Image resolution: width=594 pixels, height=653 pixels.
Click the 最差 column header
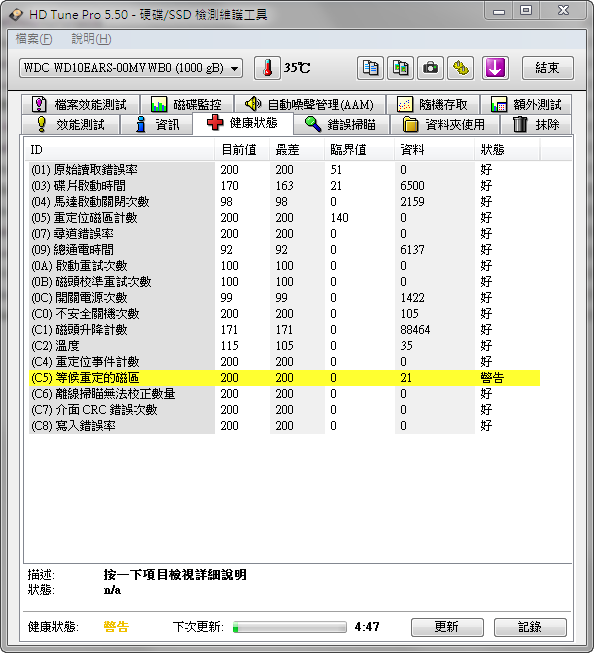coord(297,150)
